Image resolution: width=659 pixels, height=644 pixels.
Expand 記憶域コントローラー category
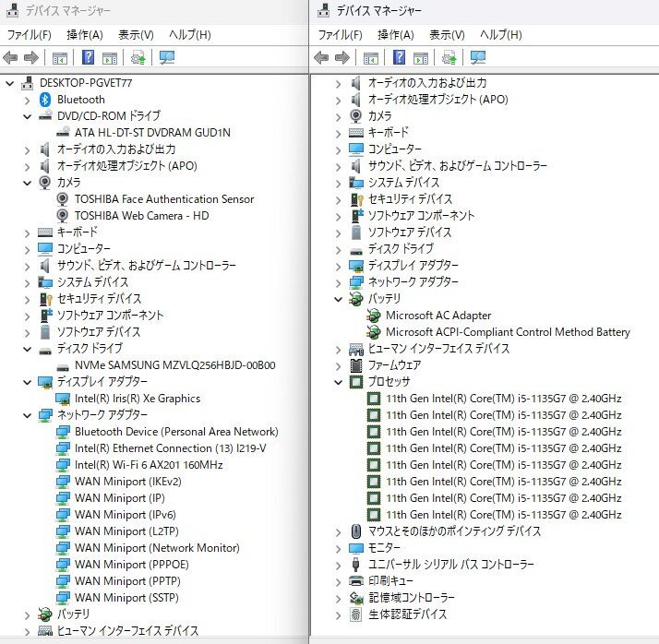tap(338, 598)
